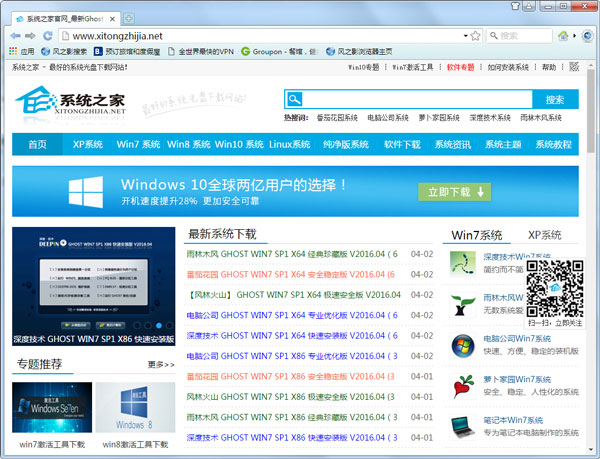
Task: Click the 电脑公司Win7系统 Windows orb icon
Action: pos(463,346)
